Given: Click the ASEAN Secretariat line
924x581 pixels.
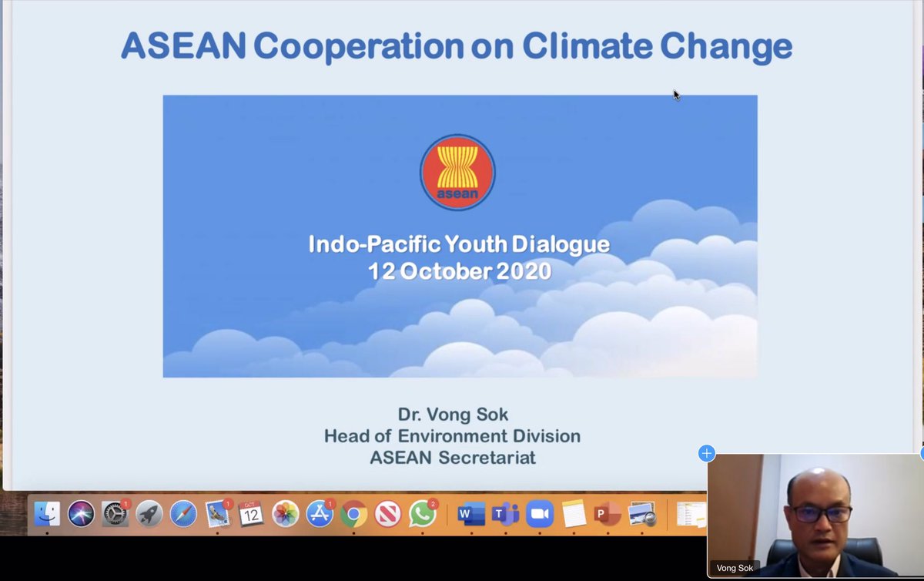Looking at the screenshot, I should (x=453, y=458).
